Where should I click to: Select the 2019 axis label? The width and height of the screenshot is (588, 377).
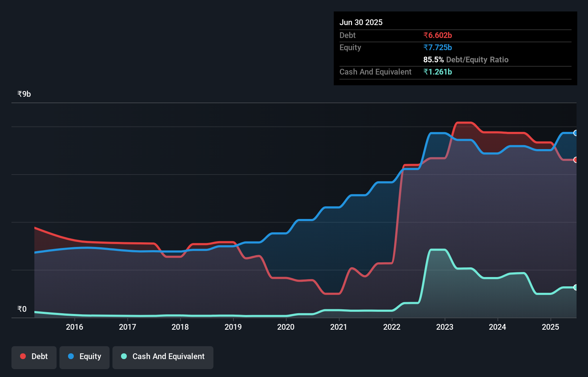coord(233,327)
